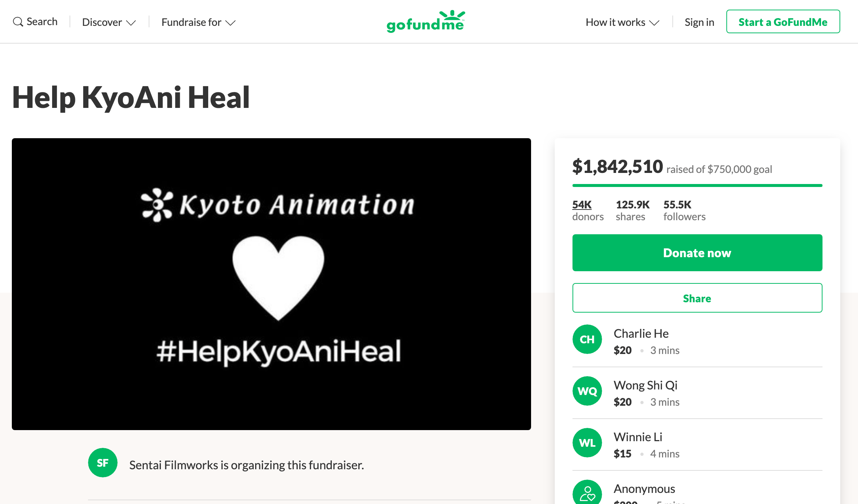Click the GoFundMe logo
Image resolution: width=858 pixels, height=504 pixels.
[x=426, y=21]
